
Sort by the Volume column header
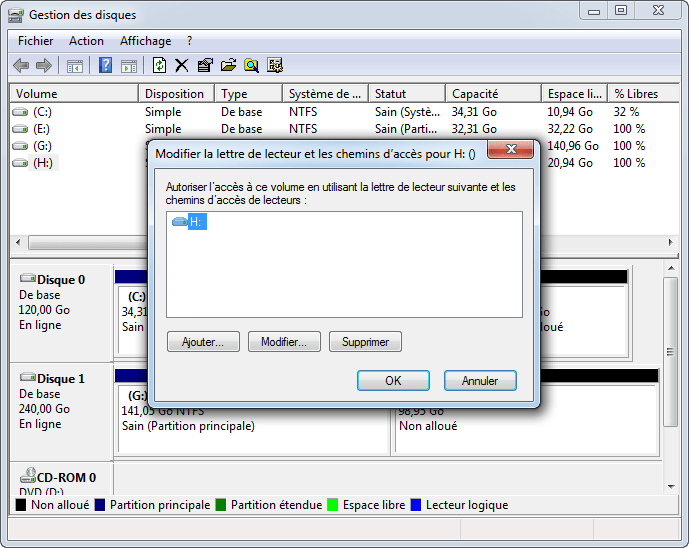tap(74, 94)
